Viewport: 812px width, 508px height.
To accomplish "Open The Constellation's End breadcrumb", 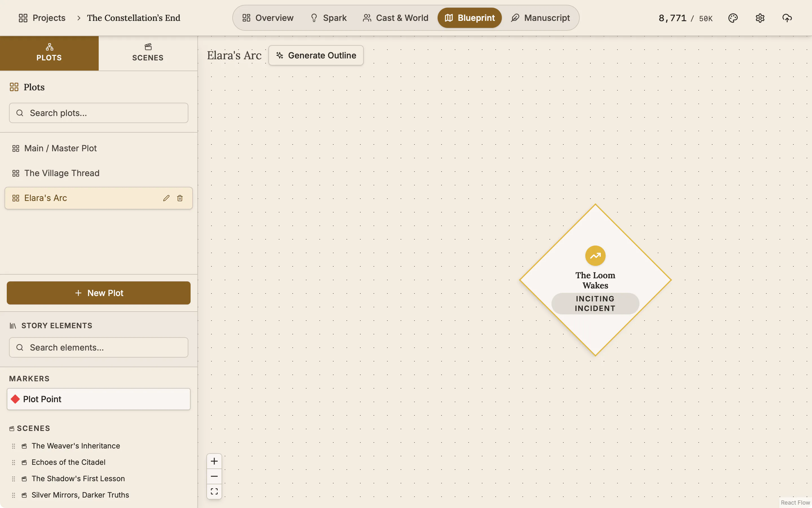I will tap(134, 18).
